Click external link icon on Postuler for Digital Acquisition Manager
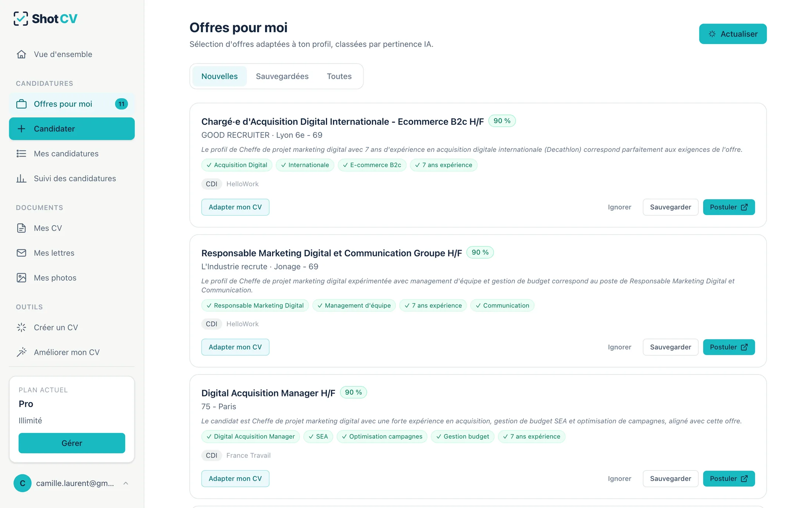Screen dimensions: 812x508 tap(744, 478)
